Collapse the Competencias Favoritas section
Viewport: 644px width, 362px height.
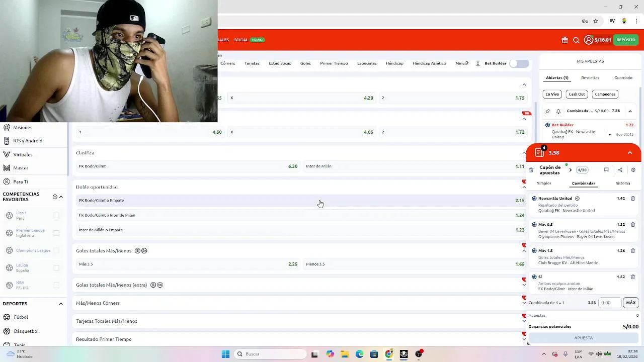[x=61, y=197]
